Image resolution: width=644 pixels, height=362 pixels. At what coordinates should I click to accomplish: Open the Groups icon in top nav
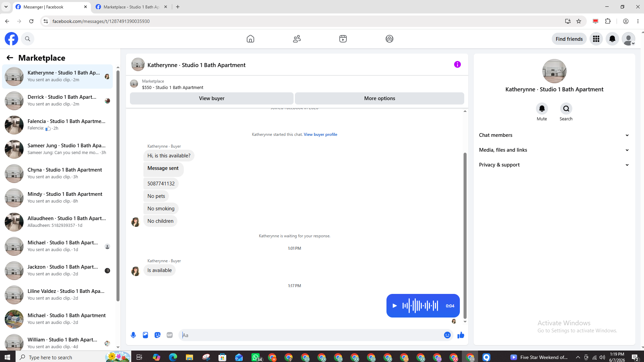[389, 39]
